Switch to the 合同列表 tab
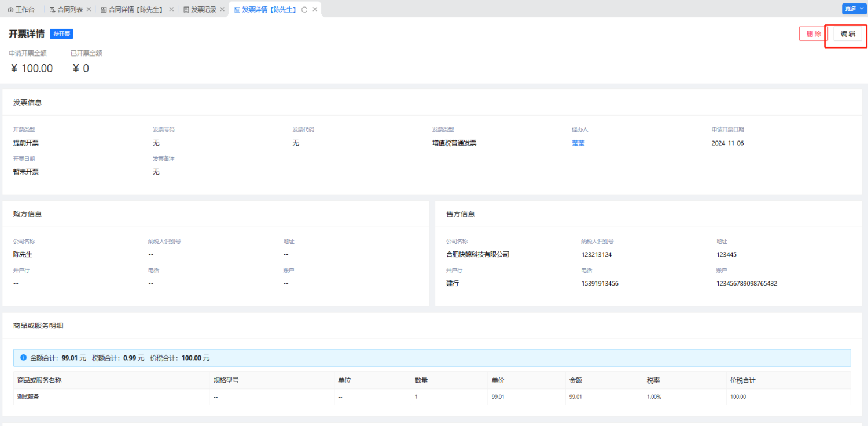Image resolution: width=868 pixels, height=426 pixels. tap(70, 10)
